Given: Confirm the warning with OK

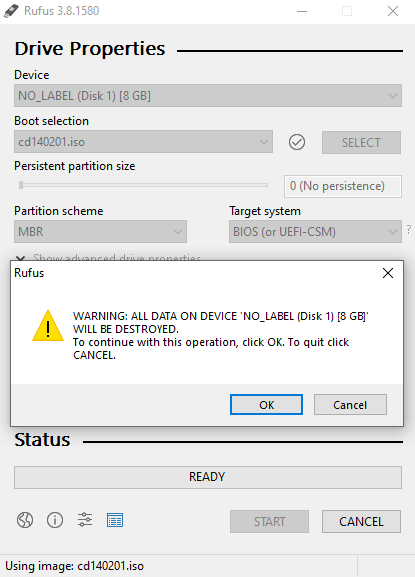Looking at the screenshot, I should click(266, 405).
